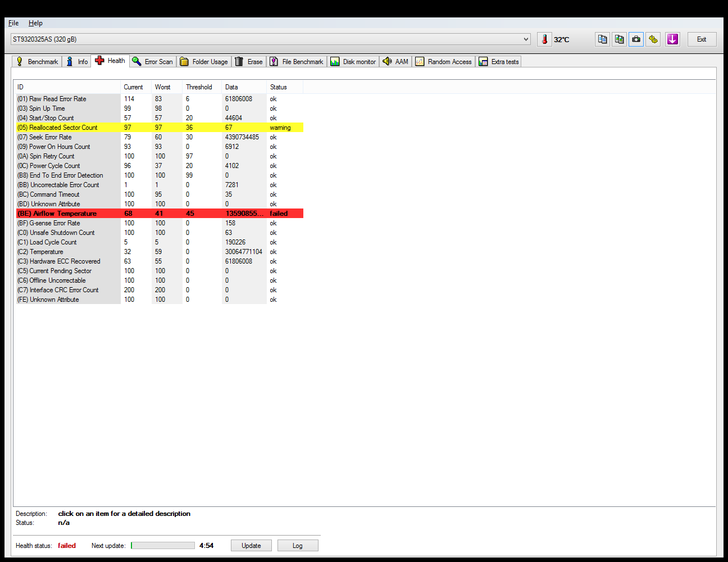Open the drive selection dropdown ST9320325AS
Image resolution: width=728 pixels, height=562 pixels.
pyautogui.click(x=270, y=39)
